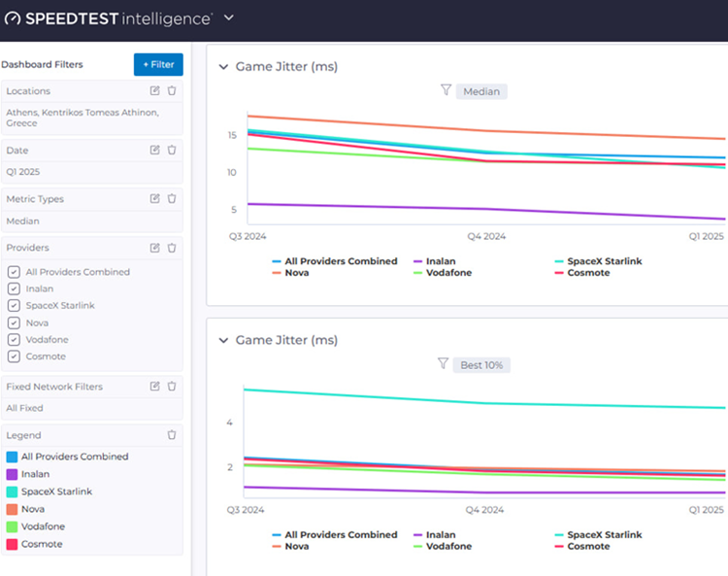Viewport: 728px width, 576px height.
Task: Collapse the second Game Jitter chart panel
Action: coord(224,341)
